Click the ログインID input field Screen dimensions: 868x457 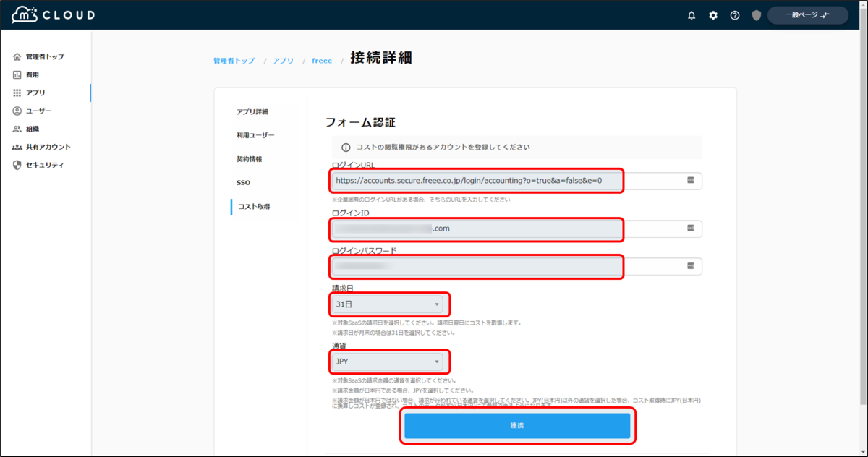[516, 228]
